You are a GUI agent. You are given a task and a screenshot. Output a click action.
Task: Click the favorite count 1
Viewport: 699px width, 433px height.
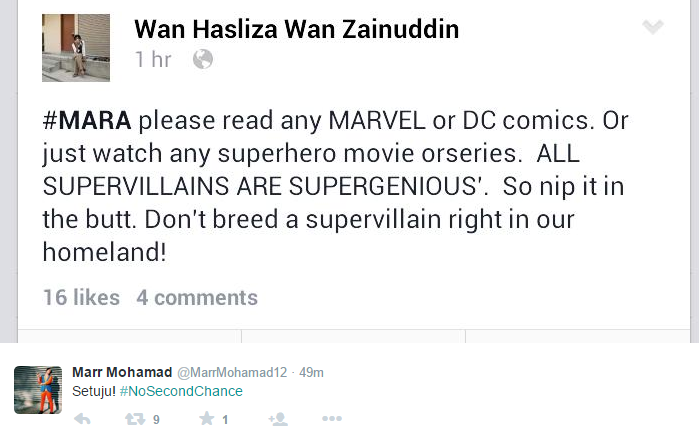pos(225,420)
